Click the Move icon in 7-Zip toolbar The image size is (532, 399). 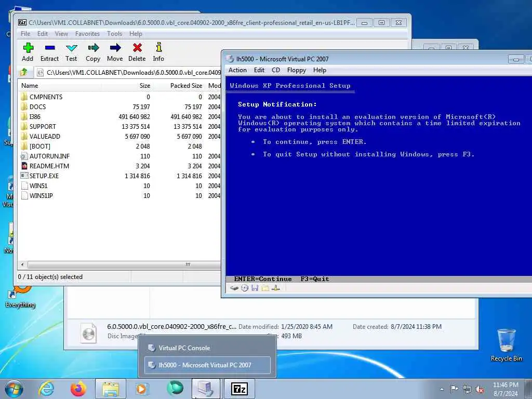(115, 48)
